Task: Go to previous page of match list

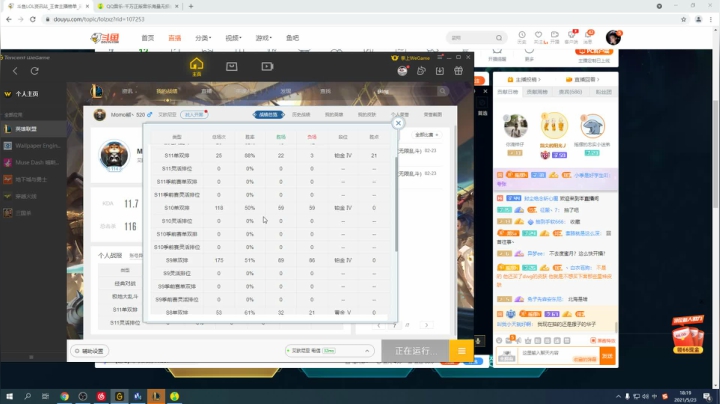Action: 379,325
